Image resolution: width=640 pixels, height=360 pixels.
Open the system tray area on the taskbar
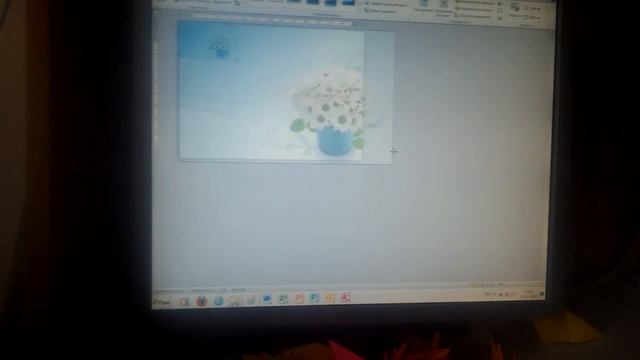click(513, 294)
